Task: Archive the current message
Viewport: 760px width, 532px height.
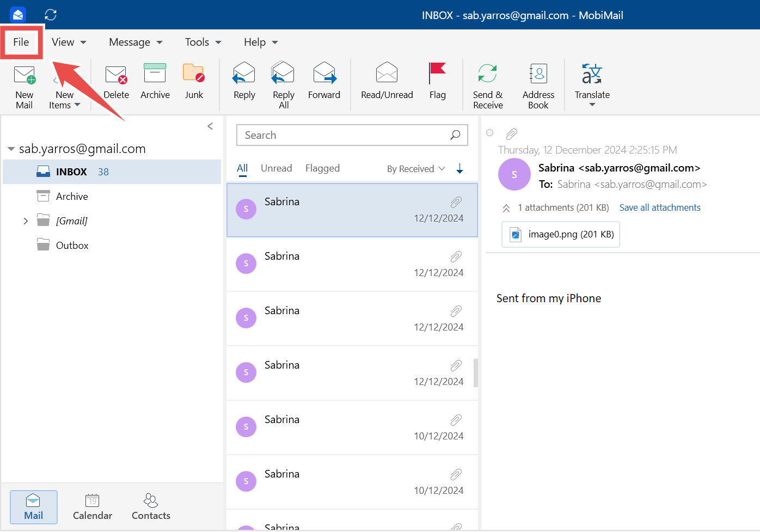Action: tap(155, 82)
